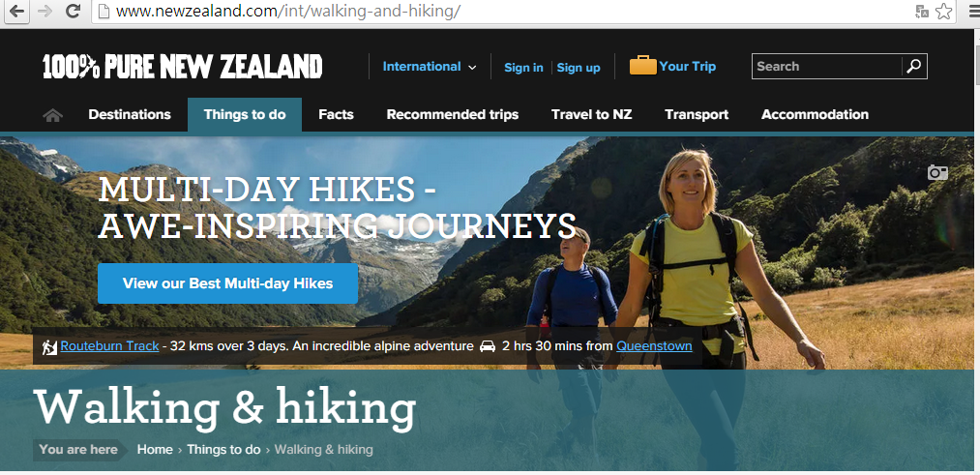The image size is (980, 475).
Task: Click the home icon in navigation bar
Action: [52, 115]
